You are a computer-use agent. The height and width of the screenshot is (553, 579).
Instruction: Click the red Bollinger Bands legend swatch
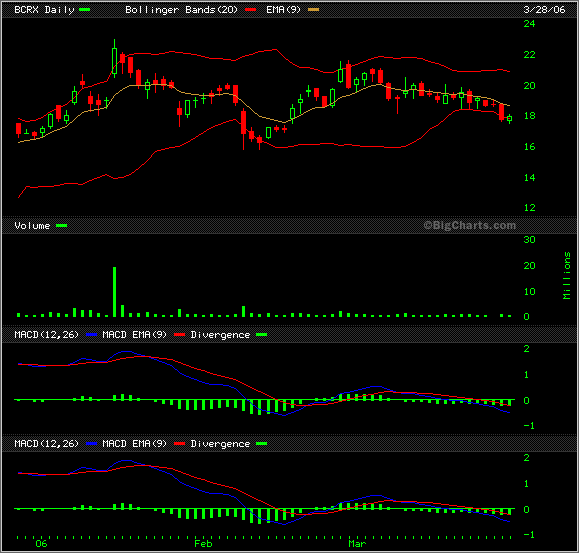[x=250, y=10]
